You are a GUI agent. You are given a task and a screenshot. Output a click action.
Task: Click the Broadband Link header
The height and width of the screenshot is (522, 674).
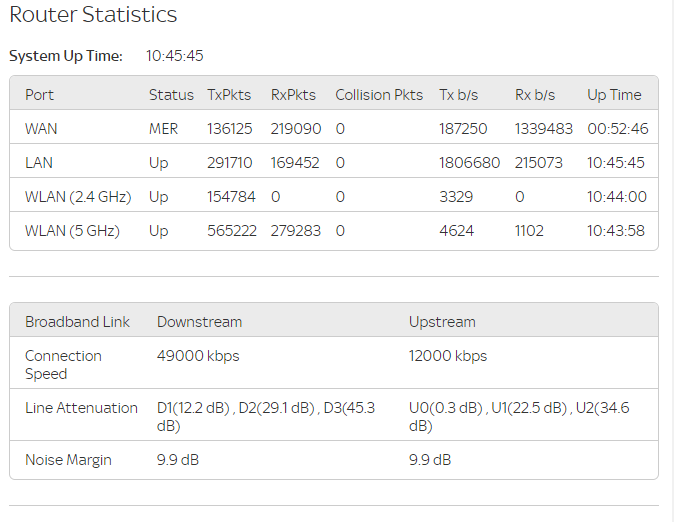[78, 322]
